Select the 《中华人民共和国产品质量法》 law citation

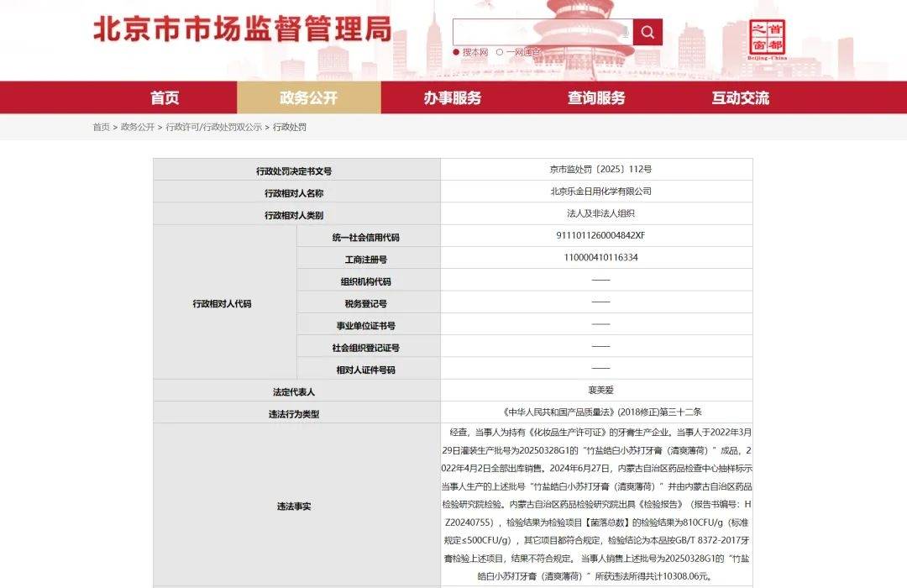(600, 412)
